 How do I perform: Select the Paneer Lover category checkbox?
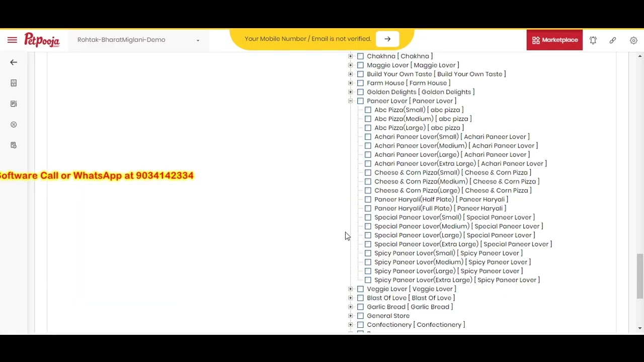pos(360,101)
